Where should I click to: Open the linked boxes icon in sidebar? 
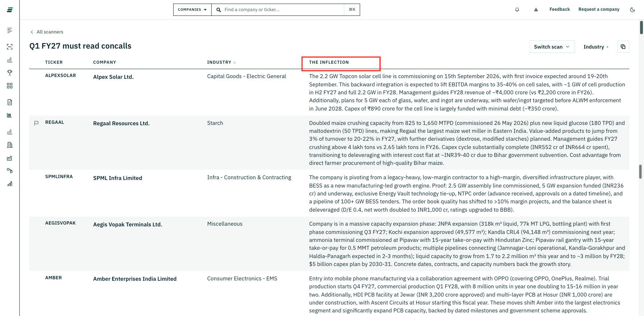(x=10, y=171)
